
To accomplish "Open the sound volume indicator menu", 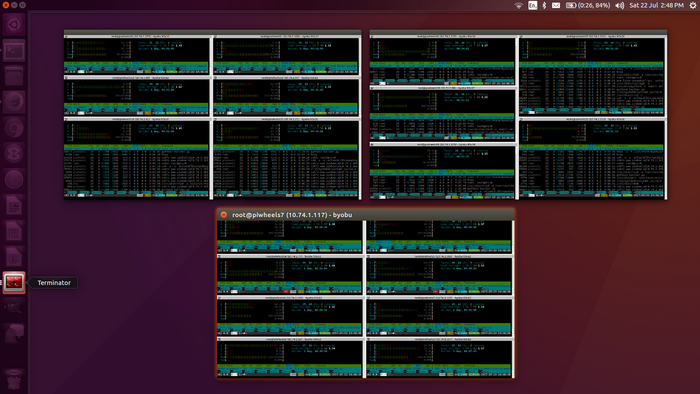I will coord(620,5).
